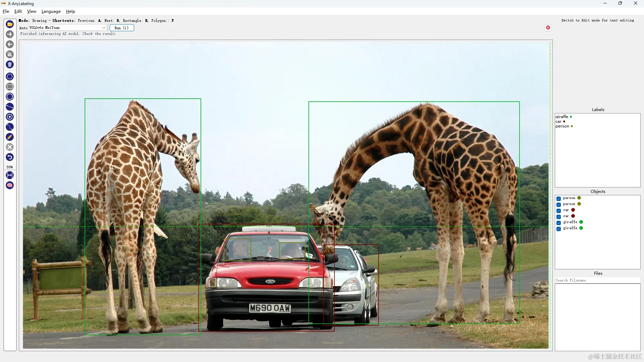Click the 59% zoom value field

tap(10, 167)
